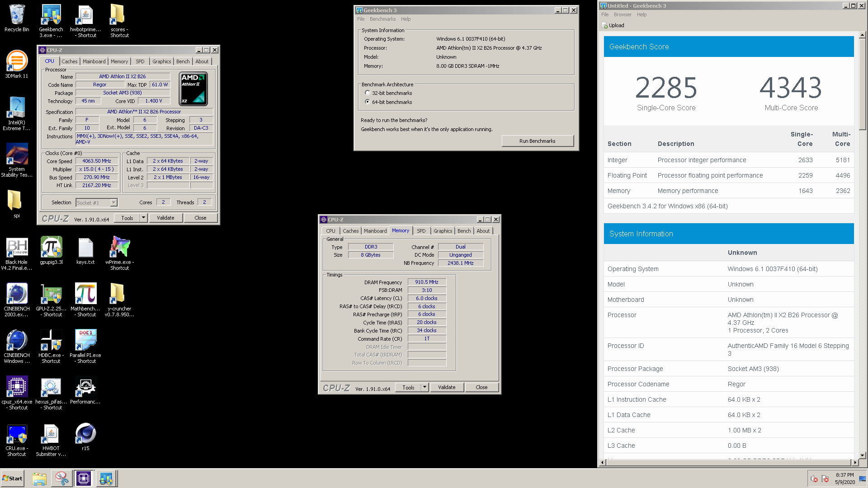Click DRAM Frequency value 910.5 MHz
This screenshot has width=868, height=488.
(x=427, y=282)
